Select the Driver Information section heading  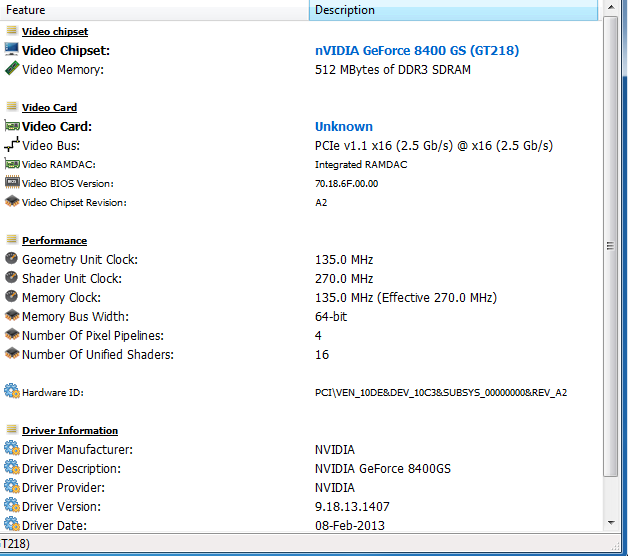[70, 431]
